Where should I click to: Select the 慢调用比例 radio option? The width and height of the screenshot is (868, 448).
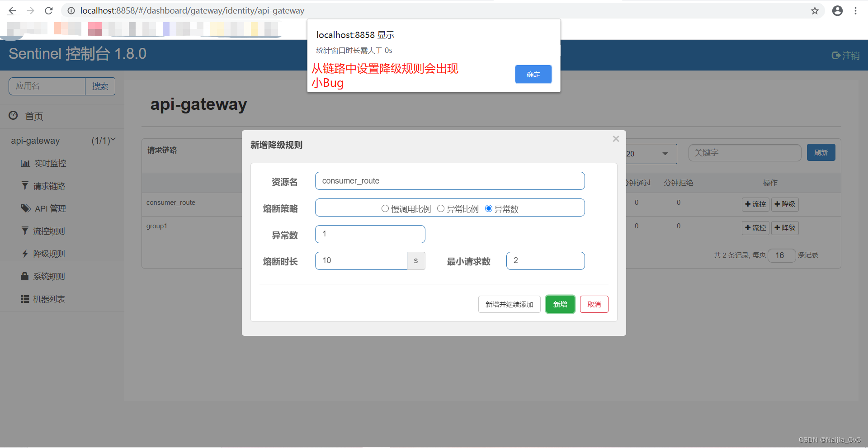coord(385,208)
